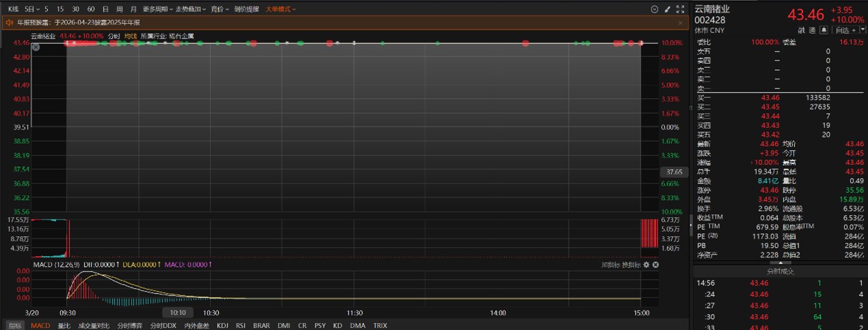Expand the 5日 period dropdown

point(31,9)
